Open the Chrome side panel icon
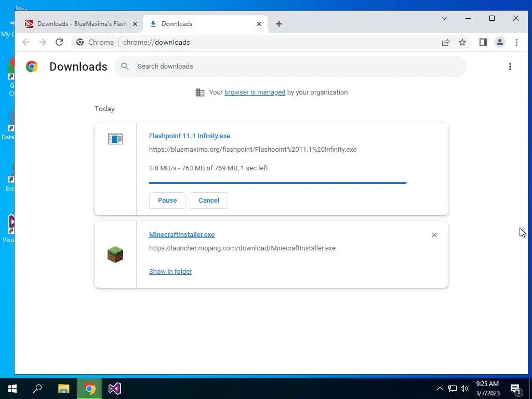532x399 pixels. click(483, 42)
